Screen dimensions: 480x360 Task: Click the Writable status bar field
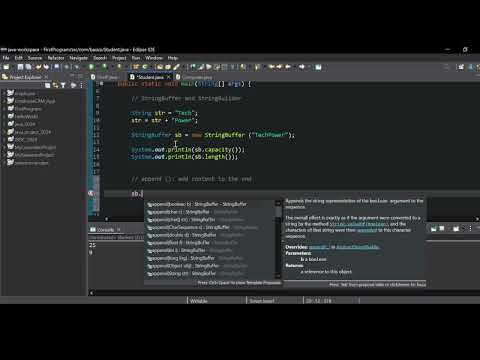click(199, 301)
